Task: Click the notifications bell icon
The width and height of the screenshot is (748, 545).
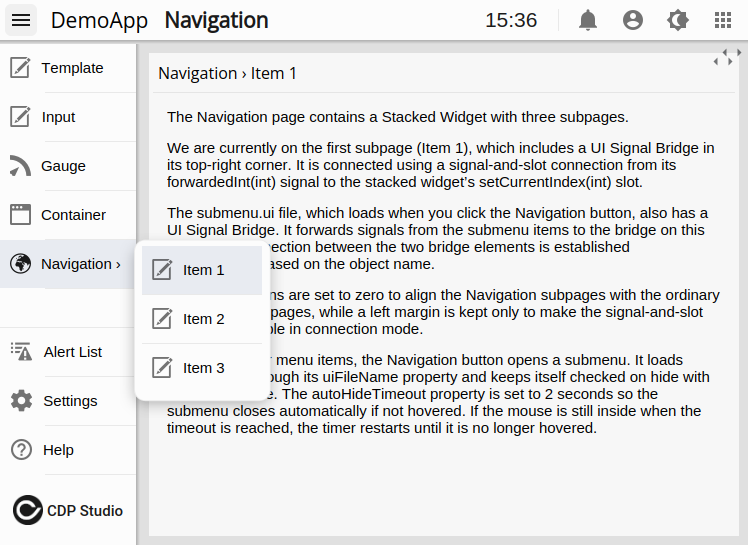Action: click(x=588, y=20)
